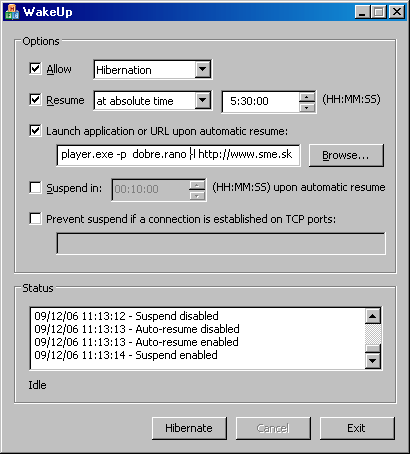
Task: Click the Hibernate button
Action: 189,428
